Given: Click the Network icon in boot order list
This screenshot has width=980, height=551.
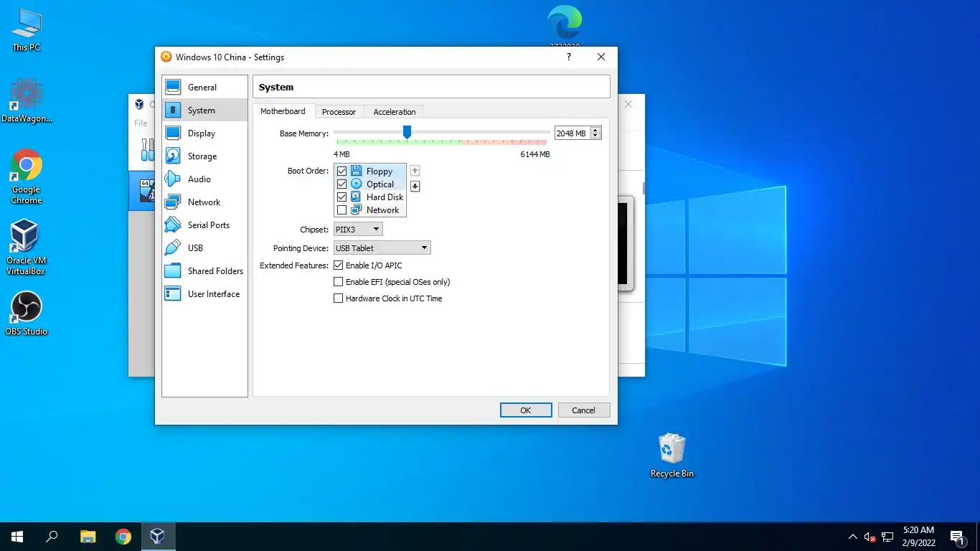Looking at the screenshot, I should tap(356, 210).
